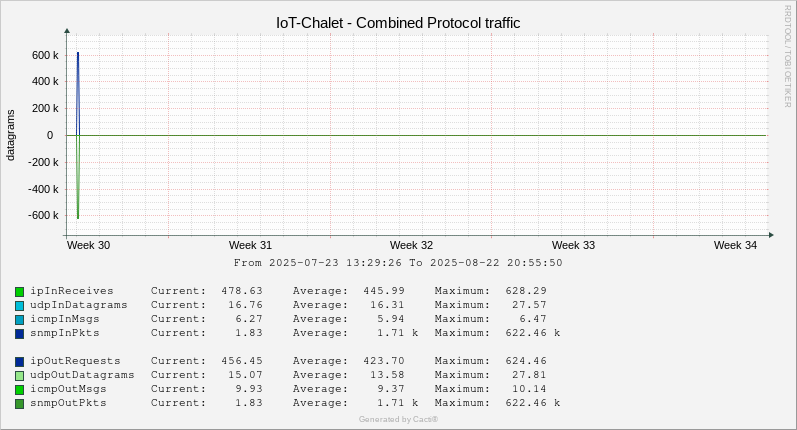Click the snmpInPkts dark blue legend swatch
Screen dimensions: 797x430
[x=19, y=334]
